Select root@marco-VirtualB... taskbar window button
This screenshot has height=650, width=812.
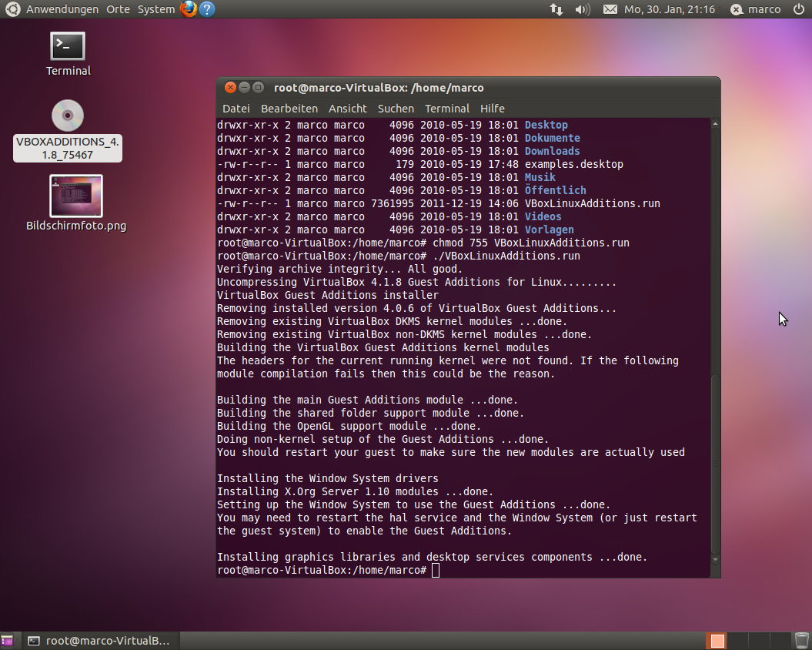tap(99, 641)
